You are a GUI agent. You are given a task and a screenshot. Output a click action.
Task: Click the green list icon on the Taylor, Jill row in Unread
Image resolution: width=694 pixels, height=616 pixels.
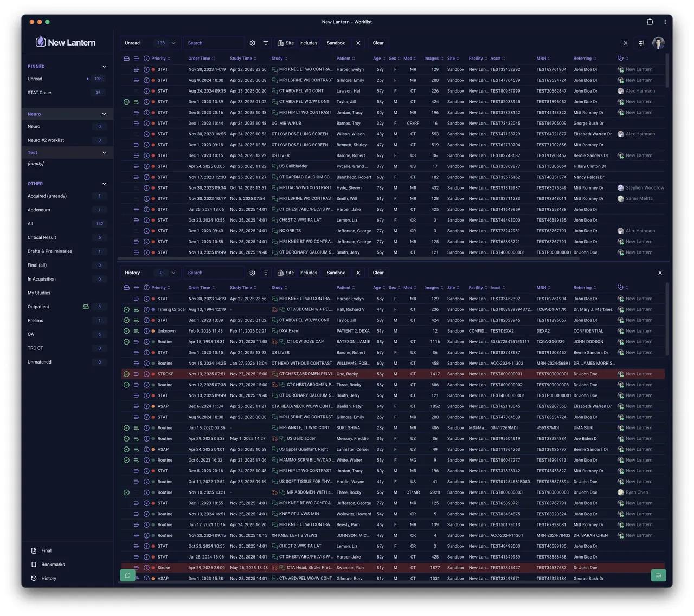pos(136,102)
